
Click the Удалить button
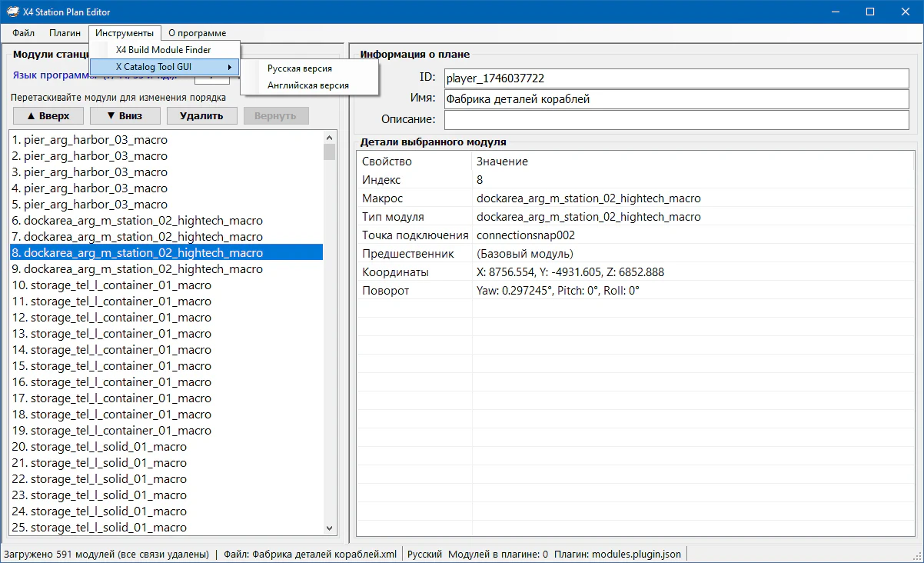point(201,115)
